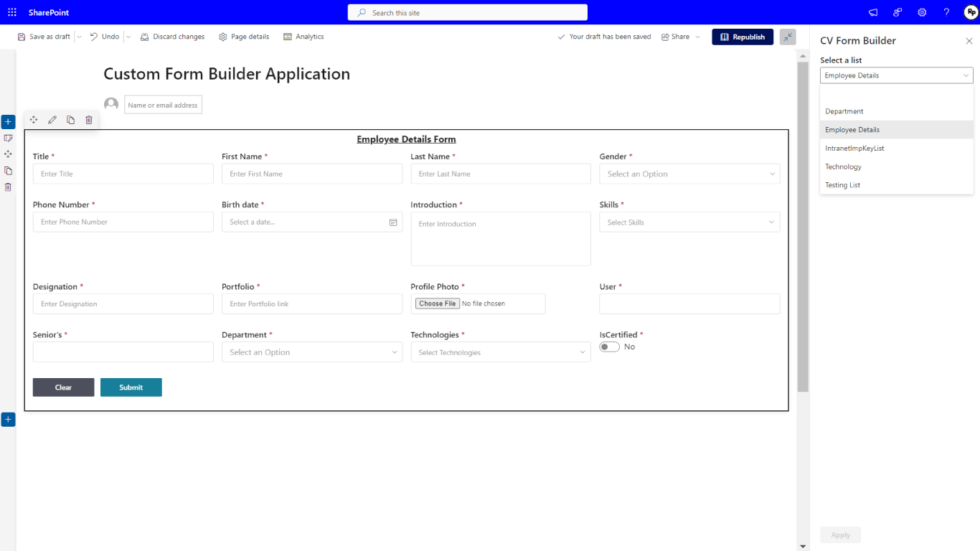Select Testing List option
This screenshot has width=980, height=551.
897,185
